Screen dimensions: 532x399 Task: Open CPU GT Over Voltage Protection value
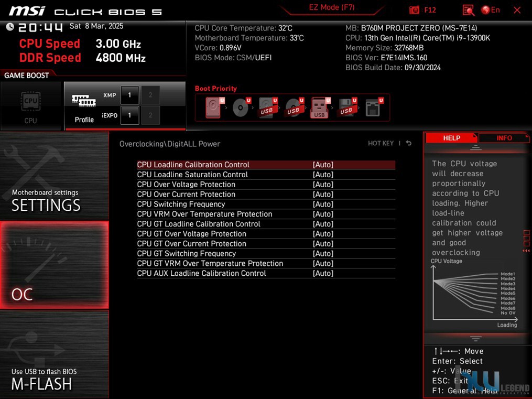point(323,233)
